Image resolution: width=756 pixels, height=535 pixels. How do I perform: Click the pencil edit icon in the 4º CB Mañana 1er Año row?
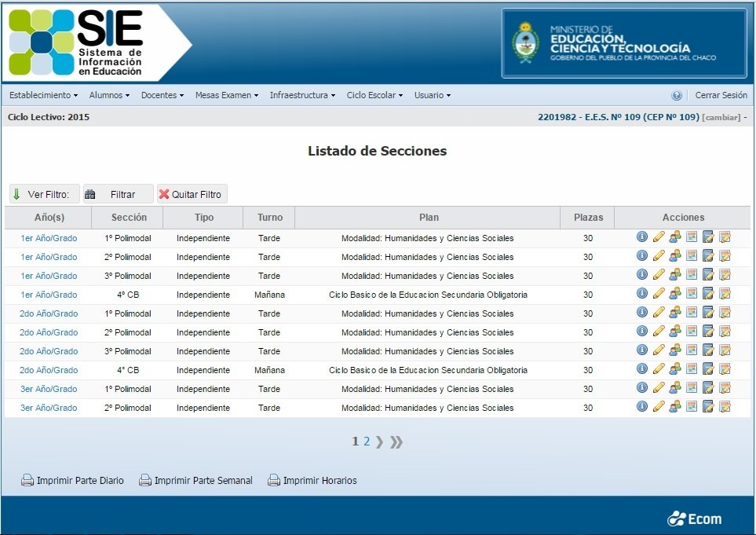coord(659,294)
